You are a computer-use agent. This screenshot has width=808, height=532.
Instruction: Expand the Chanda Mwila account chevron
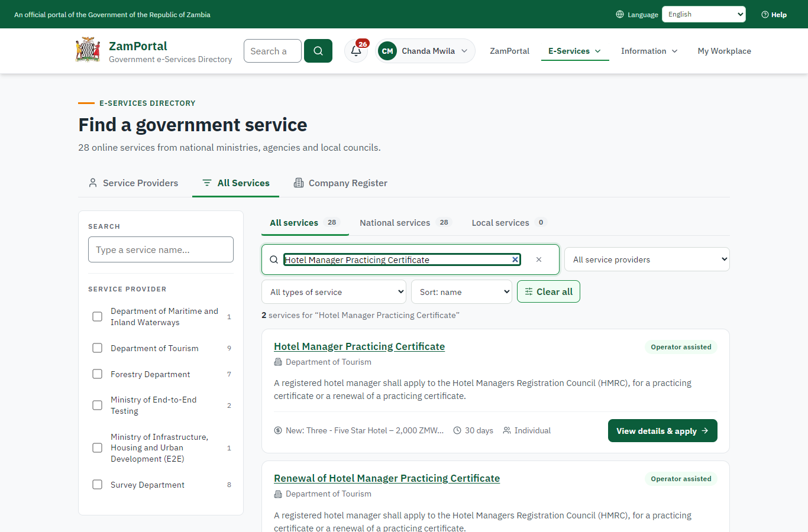coord(464,51)
